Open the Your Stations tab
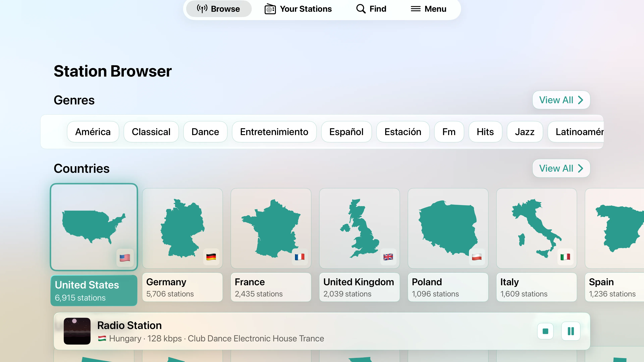 coord(298,9)
